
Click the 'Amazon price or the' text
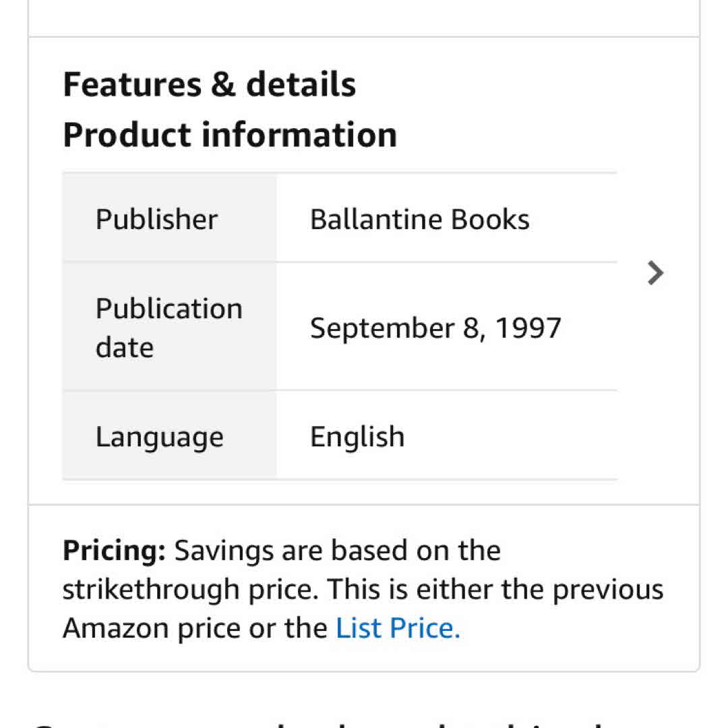(x=195, y=628)
